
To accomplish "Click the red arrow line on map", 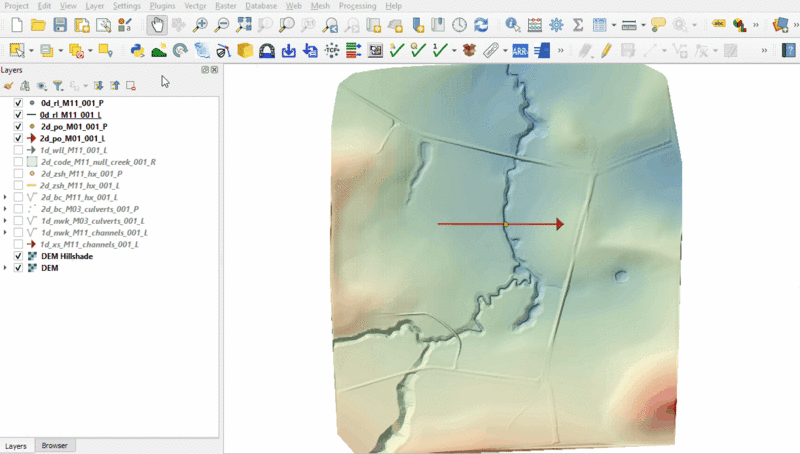I will (x=470, y=224).
